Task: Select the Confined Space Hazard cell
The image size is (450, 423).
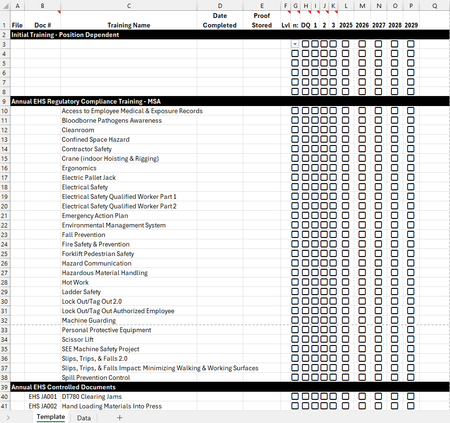Action: pos(129,139)
